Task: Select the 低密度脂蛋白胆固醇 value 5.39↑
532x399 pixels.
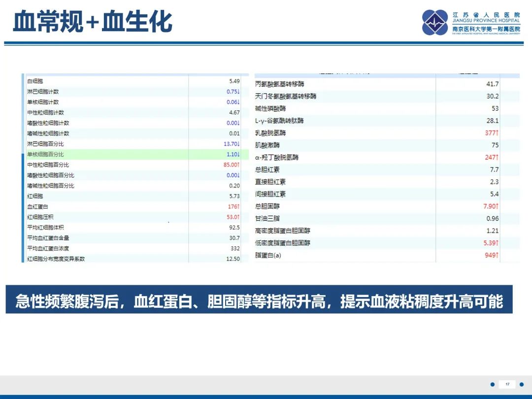Action: (491, 243)
